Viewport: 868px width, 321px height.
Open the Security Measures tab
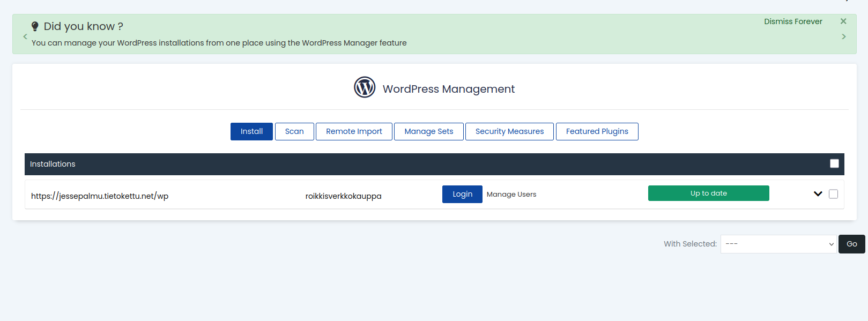509,131
